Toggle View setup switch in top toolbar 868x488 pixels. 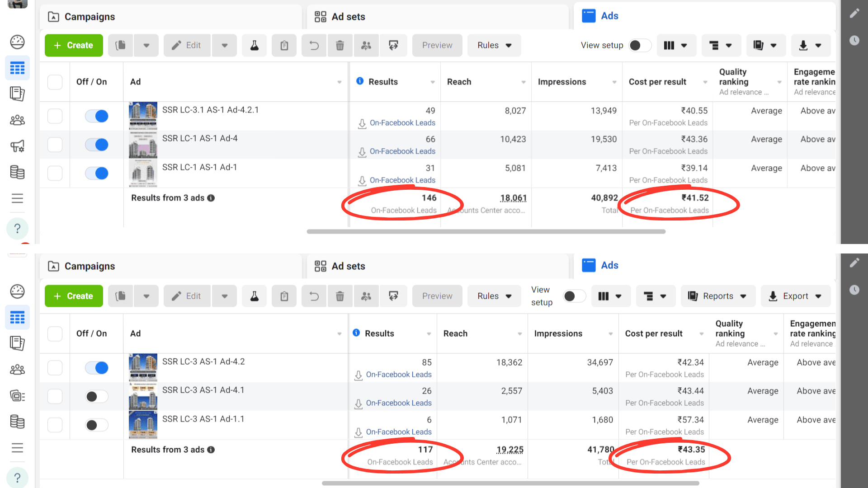click(639, 45)
